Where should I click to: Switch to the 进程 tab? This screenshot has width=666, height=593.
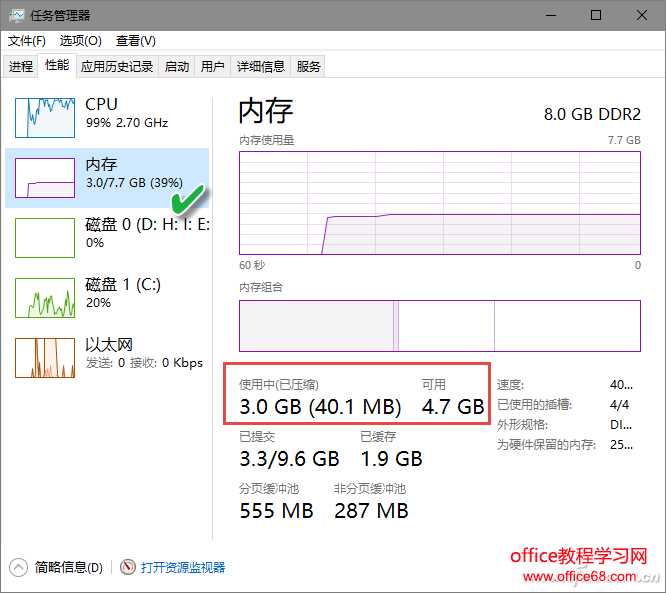point(21,67)
